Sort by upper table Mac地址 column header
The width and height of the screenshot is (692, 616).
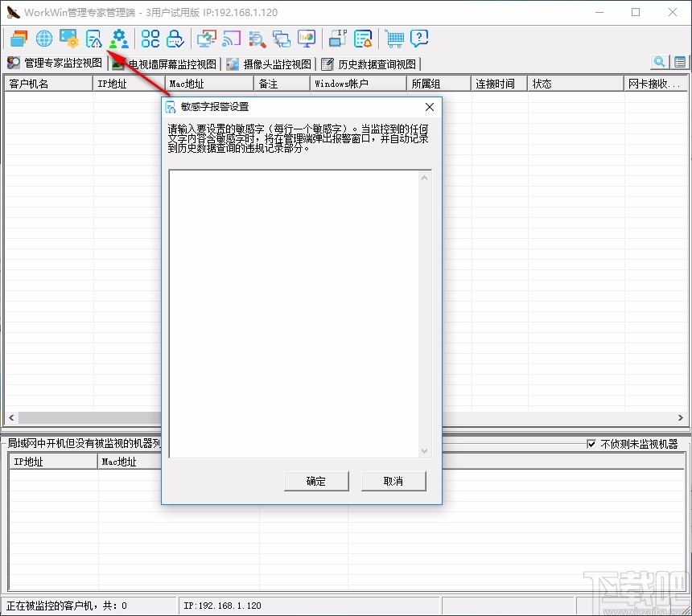pos(210,84)
